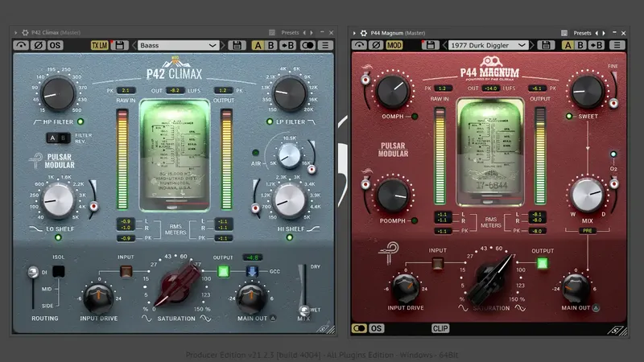Click the red-dot save preset icon in P42 Climax
This screenshot has height=362, width=644.
click(x=119, y=45)
